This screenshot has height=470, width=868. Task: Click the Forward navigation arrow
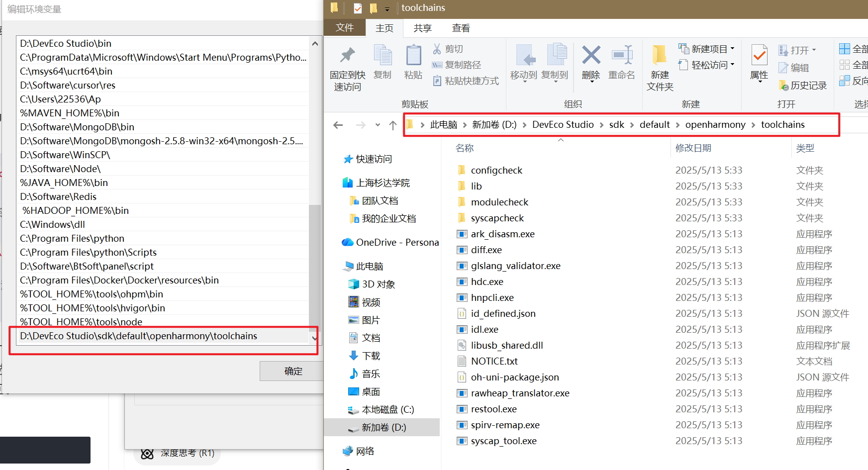click(361, 125)
